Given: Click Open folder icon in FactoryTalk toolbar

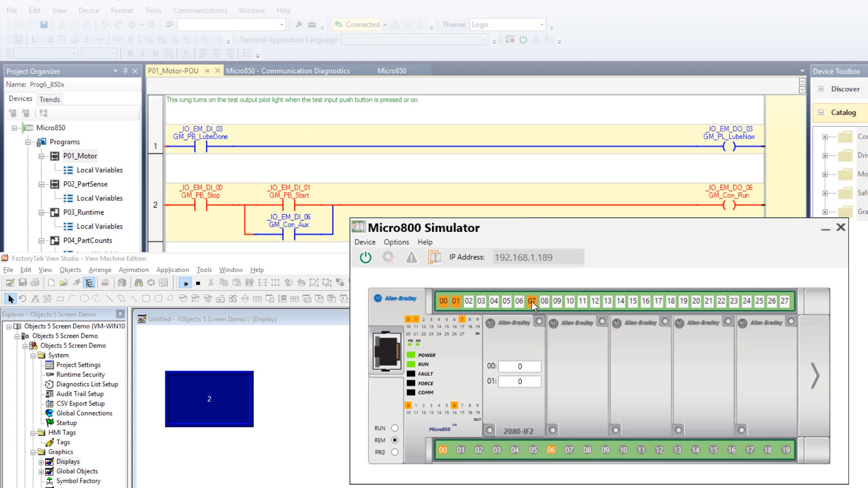Looking at the screenshot, I should pyautogui.click(x=64, y=283).
